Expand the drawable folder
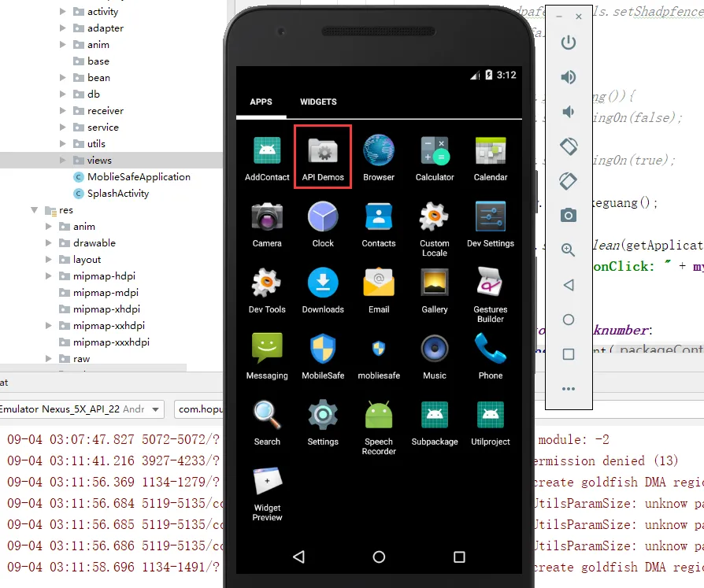The width and height of the screenshot is (704, 588). point(49,242)
